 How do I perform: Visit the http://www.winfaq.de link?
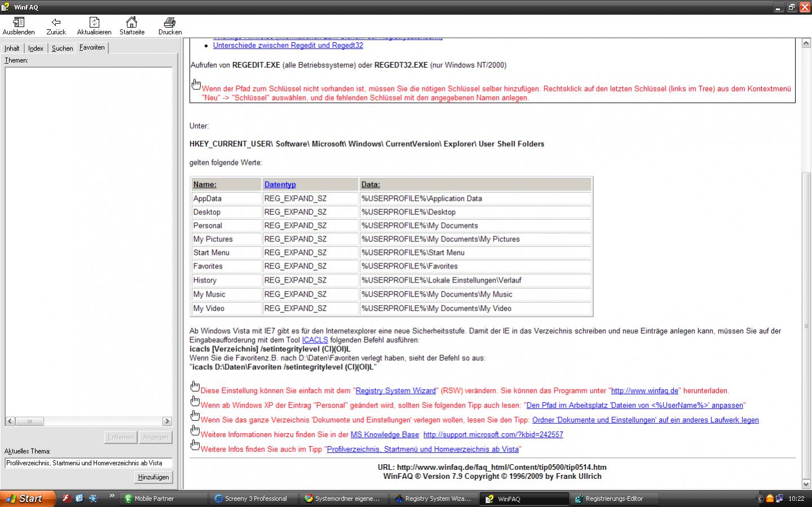click(644, 391)
